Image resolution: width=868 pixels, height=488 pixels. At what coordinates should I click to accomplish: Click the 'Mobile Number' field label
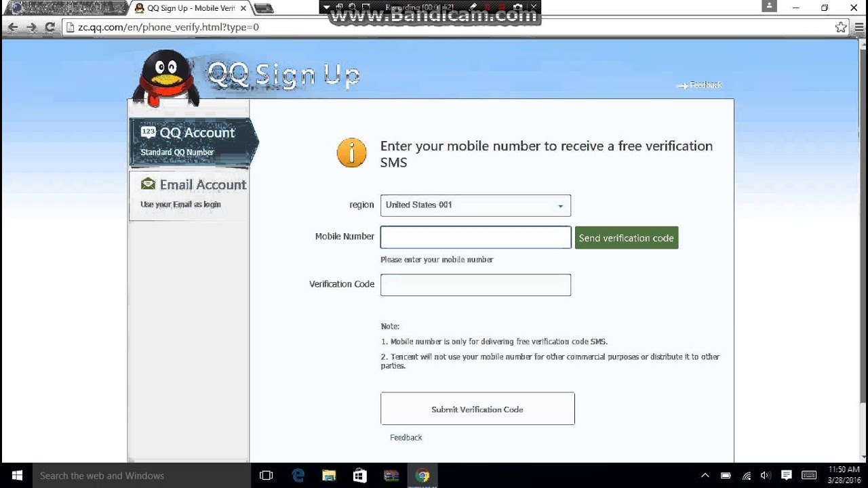pyautogui.click(x=344, y=237)
